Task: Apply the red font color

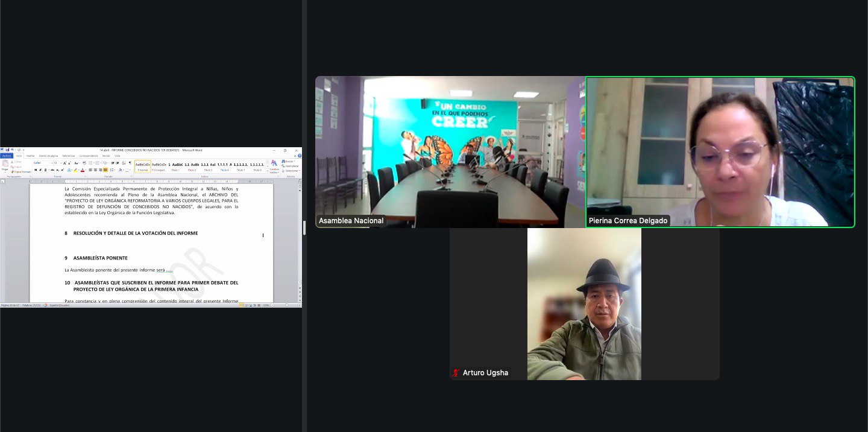Action: (x=83, y=170)
